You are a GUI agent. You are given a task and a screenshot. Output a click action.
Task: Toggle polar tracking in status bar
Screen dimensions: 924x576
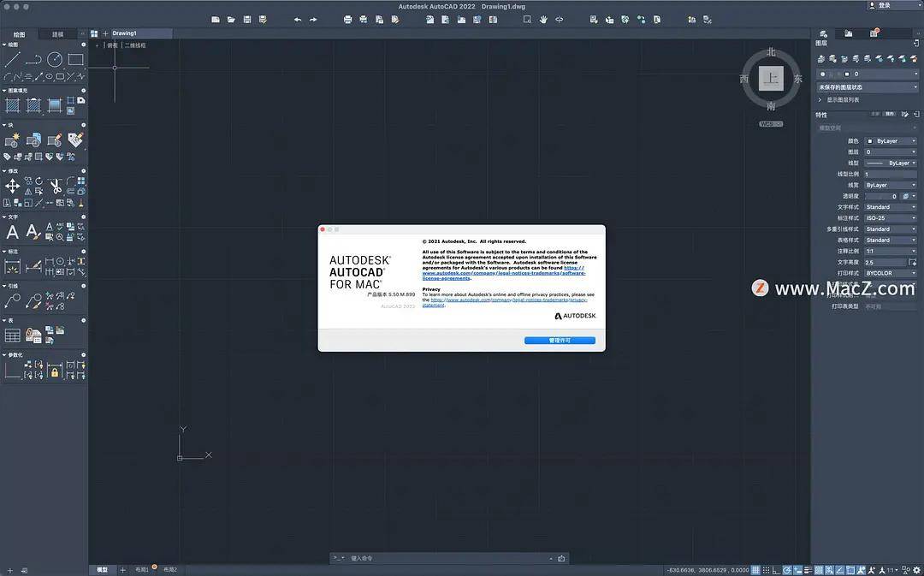coord(787,570)
